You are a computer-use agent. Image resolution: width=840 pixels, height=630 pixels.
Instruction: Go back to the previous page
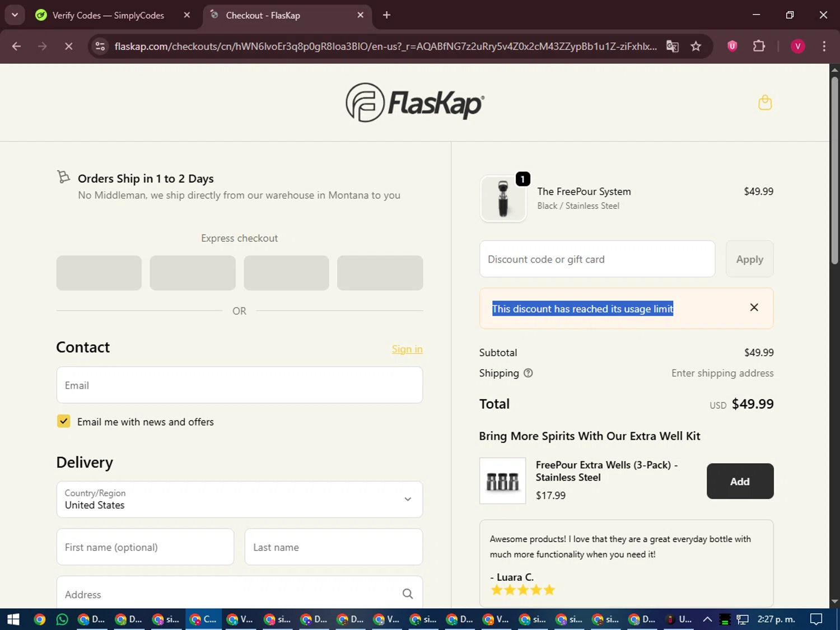pos(16,46)
